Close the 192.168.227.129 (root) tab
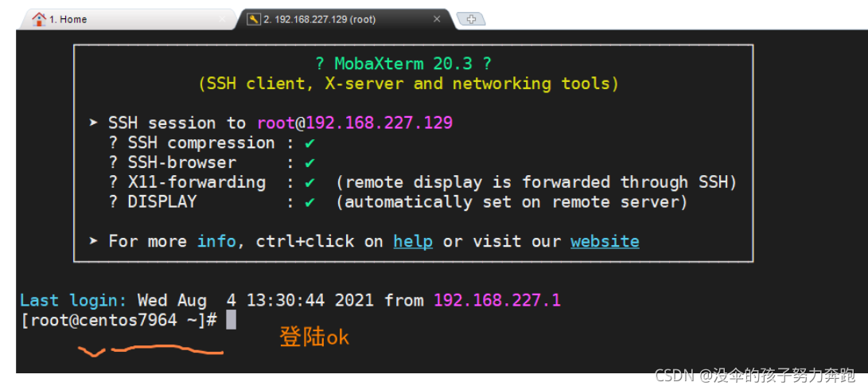This screenshot has width=868, height=390. tap(436, 19)
